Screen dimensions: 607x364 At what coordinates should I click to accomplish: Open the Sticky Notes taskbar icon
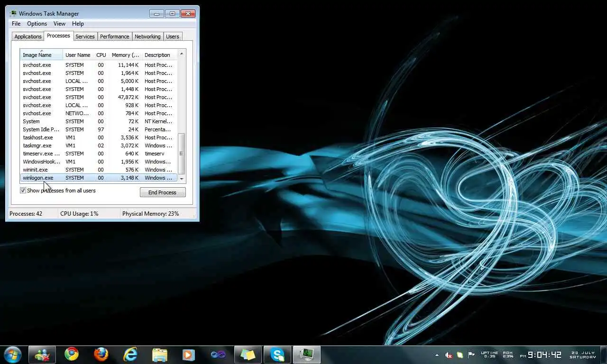tap(248, 354)
